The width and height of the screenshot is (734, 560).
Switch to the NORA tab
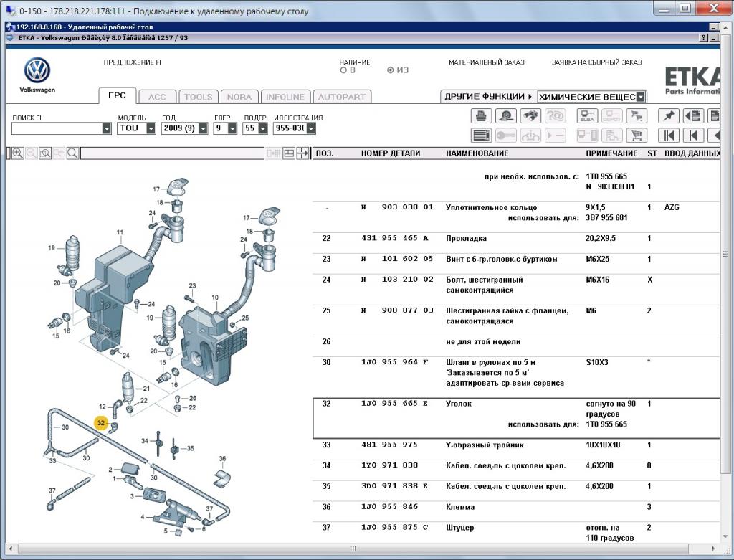239,97
